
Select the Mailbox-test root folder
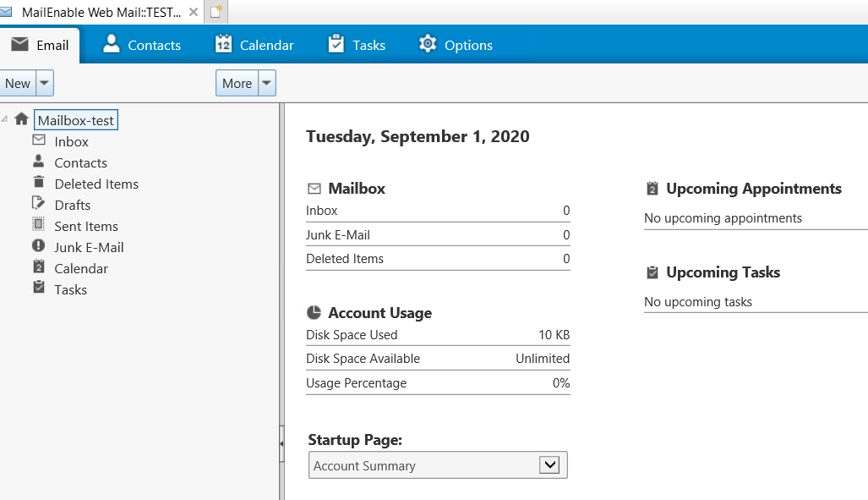tap(76, 120)
